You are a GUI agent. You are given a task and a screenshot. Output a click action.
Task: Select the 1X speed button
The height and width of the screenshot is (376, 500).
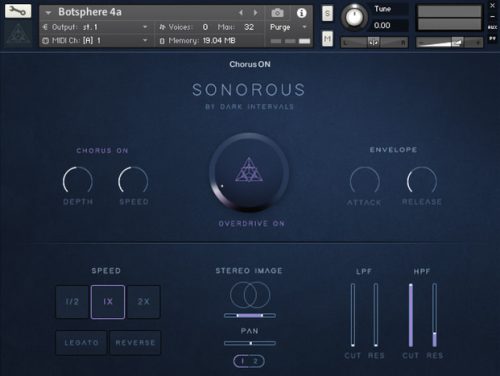point(108,302)
